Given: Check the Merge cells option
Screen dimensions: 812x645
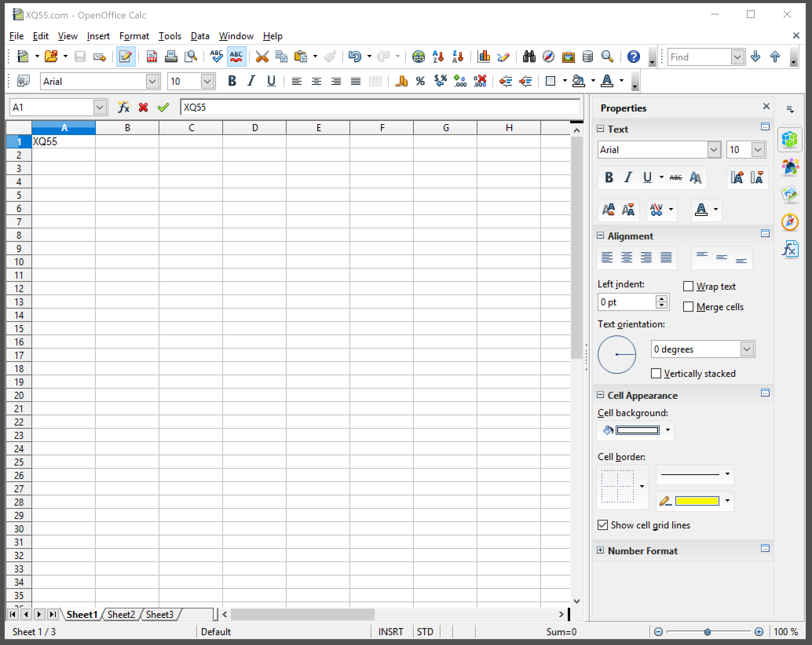Looking at the screenshot, I should (688, 307).
